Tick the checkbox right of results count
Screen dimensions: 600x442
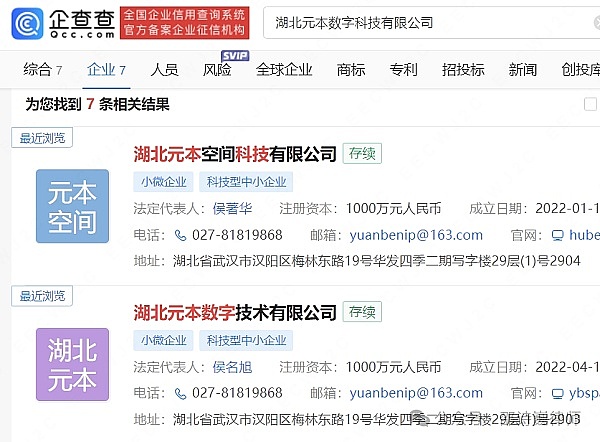(590, 104)
